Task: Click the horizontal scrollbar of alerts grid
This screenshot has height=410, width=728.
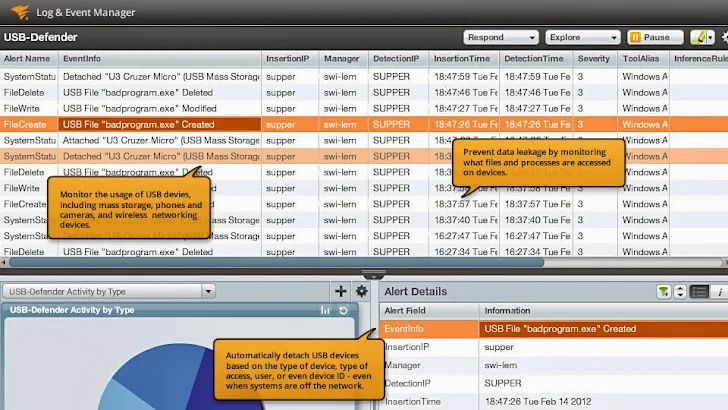Action: point(276,263)
